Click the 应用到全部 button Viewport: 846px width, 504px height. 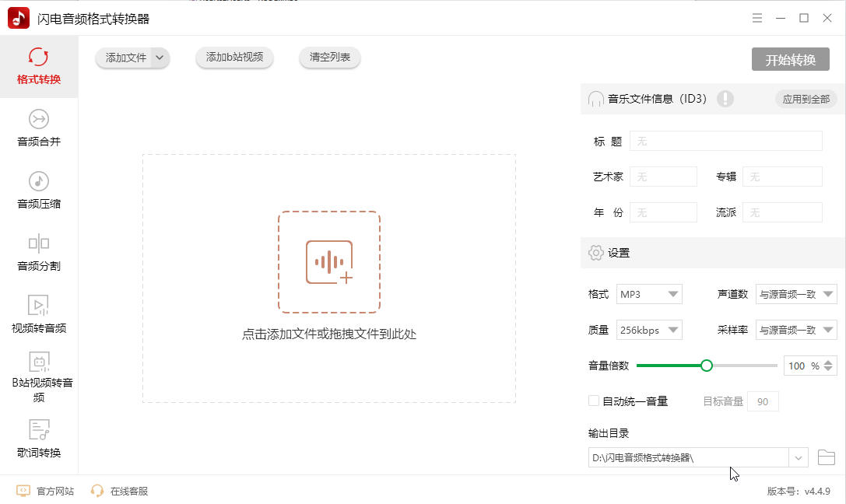point(806,100)
